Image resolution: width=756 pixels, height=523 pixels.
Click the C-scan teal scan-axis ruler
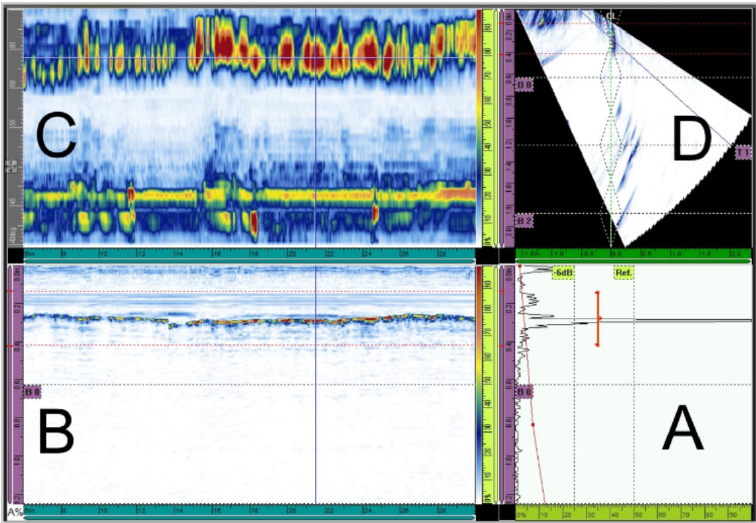(x=250, y=254)
